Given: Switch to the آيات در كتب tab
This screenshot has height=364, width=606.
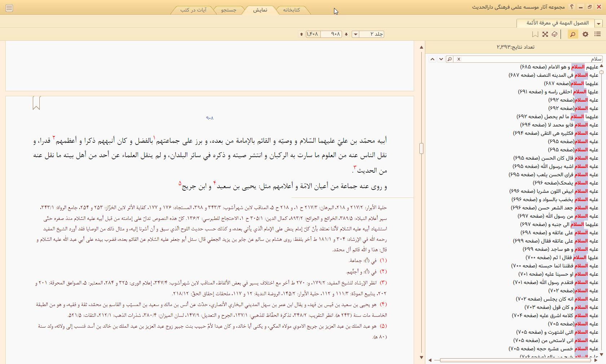Looking at the screenshot, I should coord(193,10).
